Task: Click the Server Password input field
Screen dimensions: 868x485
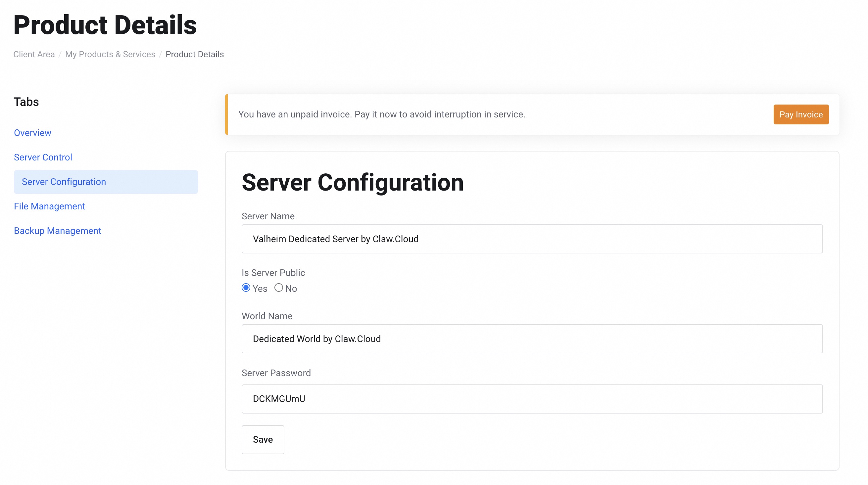Action: [532, 399]
